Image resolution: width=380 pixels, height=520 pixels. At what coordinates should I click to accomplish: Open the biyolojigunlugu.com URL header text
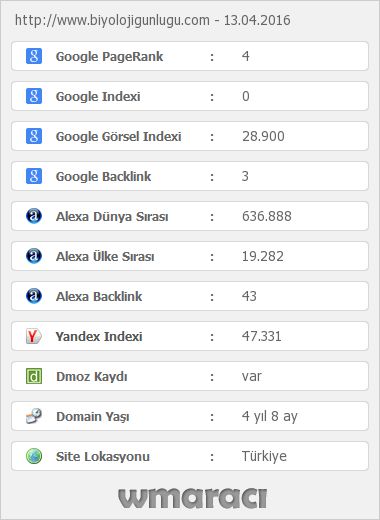point(112,20)
